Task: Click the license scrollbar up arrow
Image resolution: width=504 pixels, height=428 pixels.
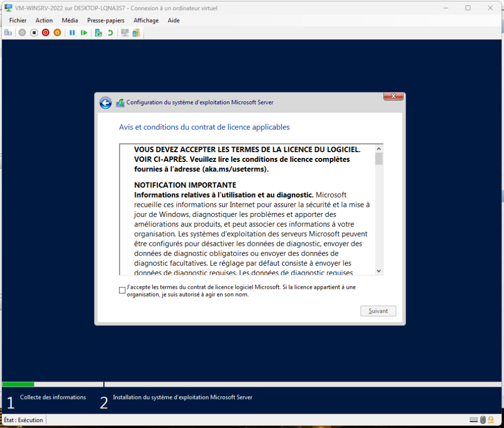Action: pos(378,149)
